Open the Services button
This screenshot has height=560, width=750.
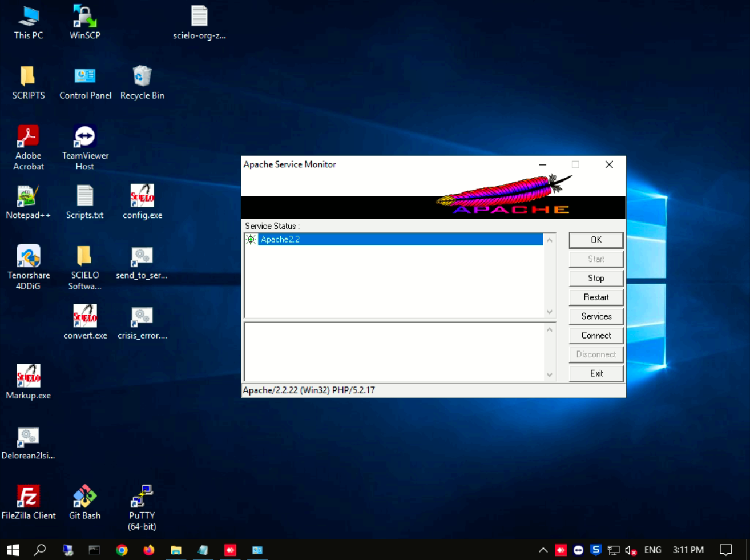pos(596,316)
